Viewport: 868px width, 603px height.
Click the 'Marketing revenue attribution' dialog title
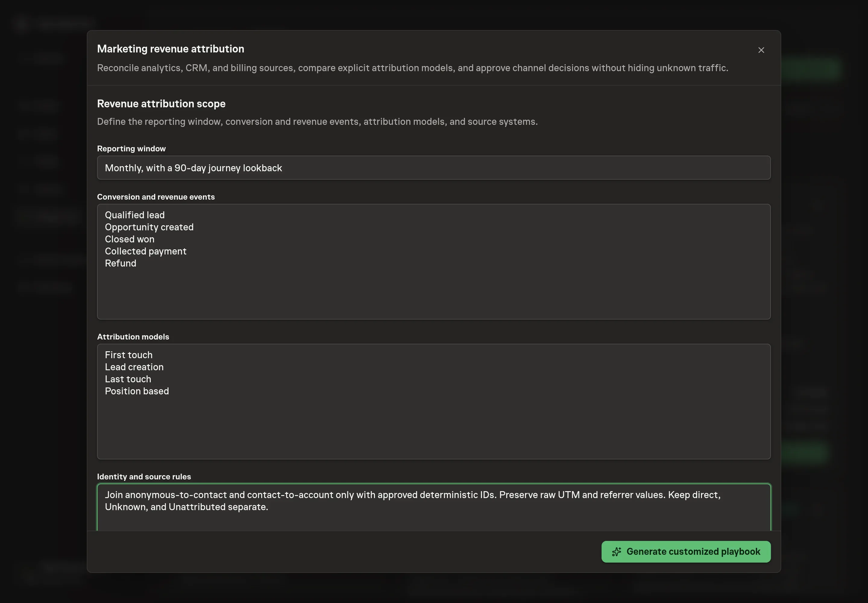pos(171,49)
